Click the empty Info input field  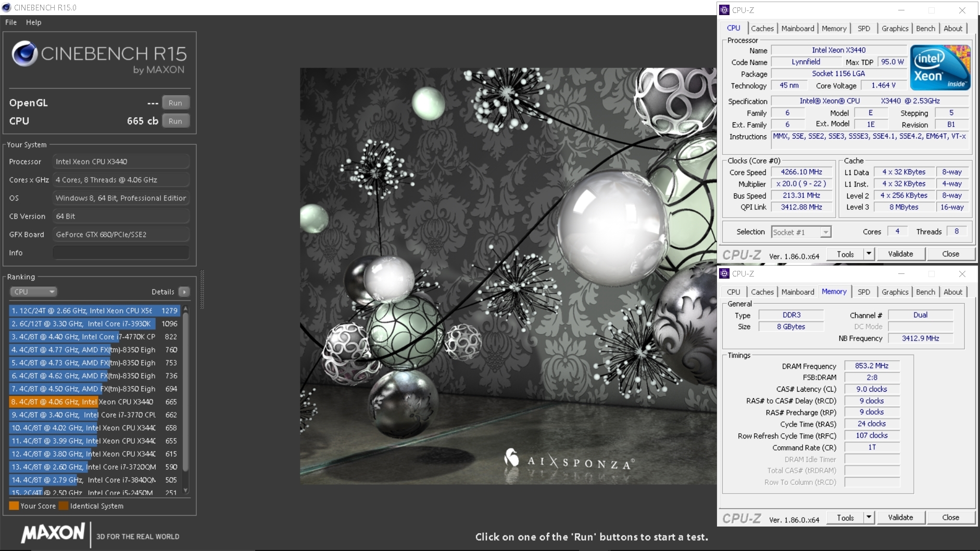121,253
